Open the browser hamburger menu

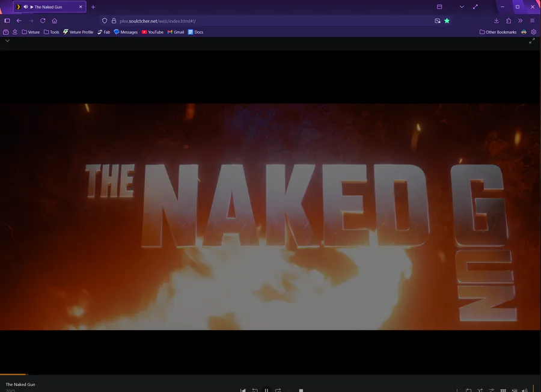(532, 20)
